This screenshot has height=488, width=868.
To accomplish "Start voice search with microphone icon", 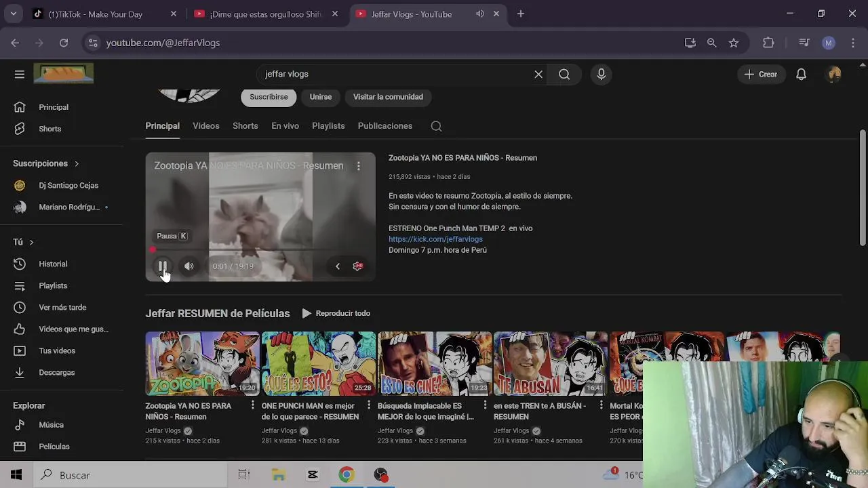I will pos(601,75).
